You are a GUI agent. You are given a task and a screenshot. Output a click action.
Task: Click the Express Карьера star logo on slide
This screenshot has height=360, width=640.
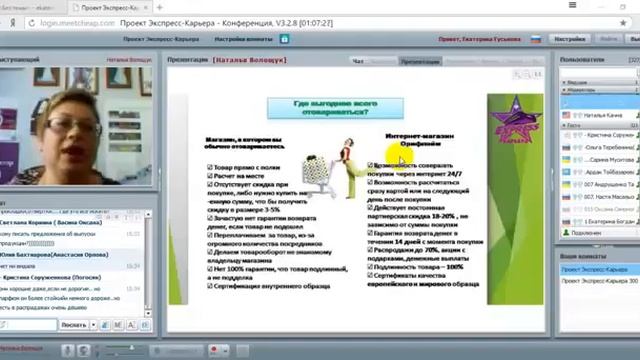[515, 120]
